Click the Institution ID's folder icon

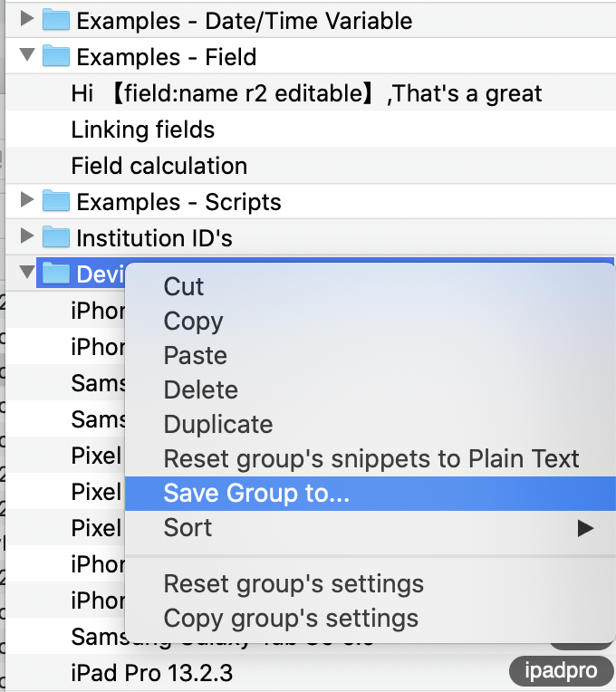point(56,237)
